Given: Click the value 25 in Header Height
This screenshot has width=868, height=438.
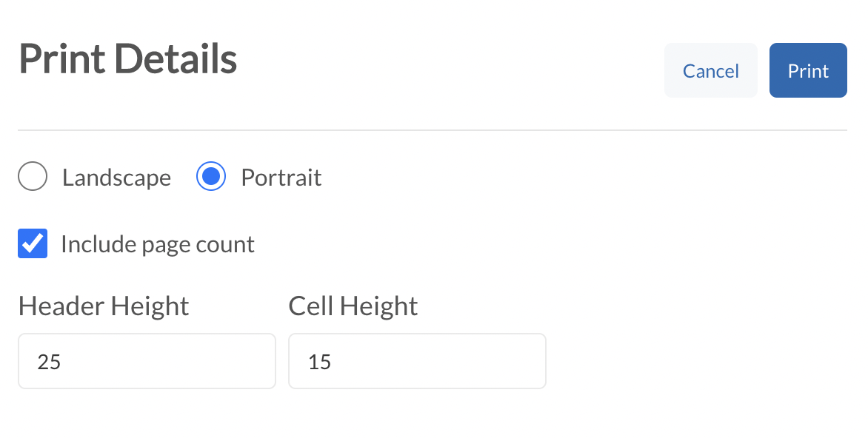Looking at the screenshot, I should [49, 362].
